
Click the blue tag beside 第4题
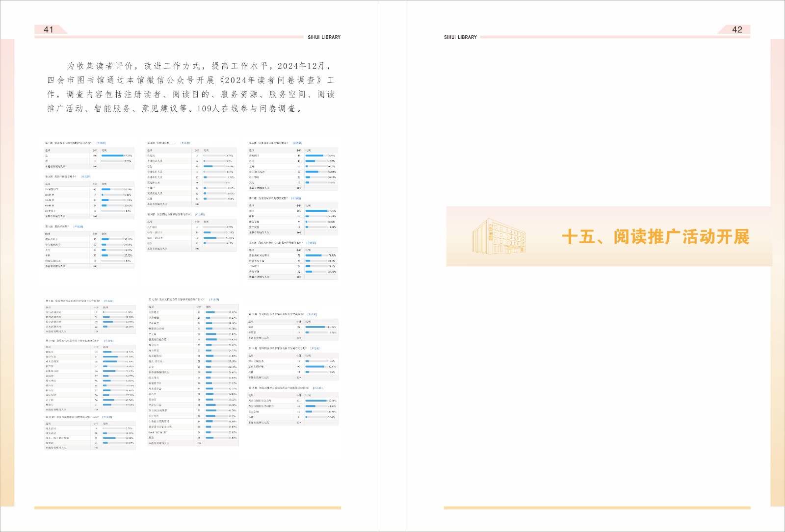click(185, 143)
